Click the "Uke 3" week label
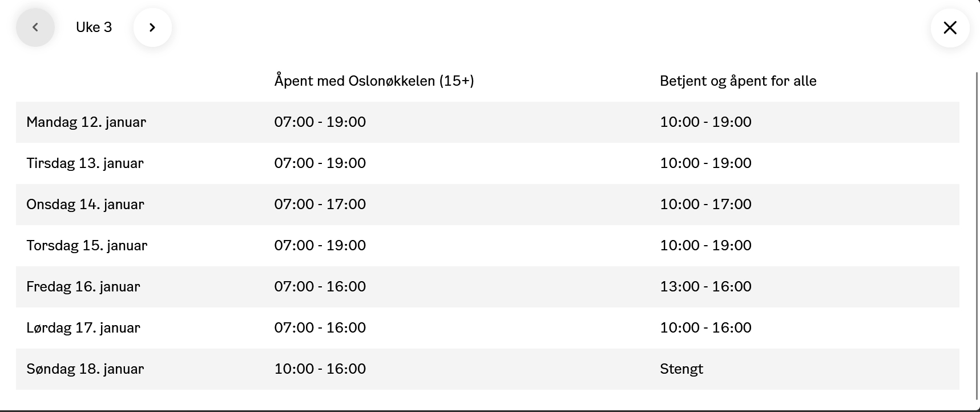The height and width of the screenshot is (412, 980). (94, 27)
